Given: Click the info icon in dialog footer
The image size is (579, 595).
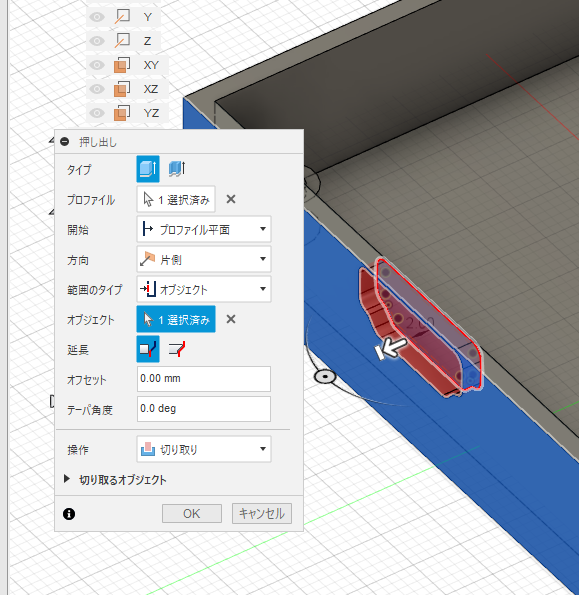Looking at the screenshot, I should [x=69, y=514].
